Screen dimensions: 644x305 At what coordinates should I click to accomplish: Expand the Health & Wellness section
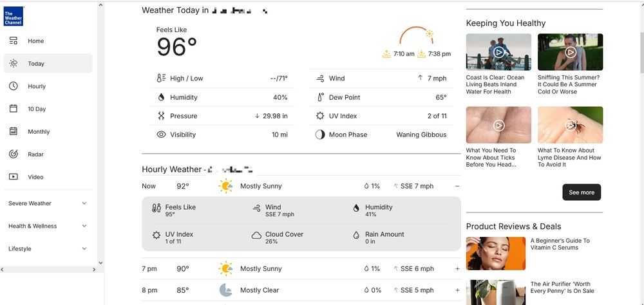click(48, 226)
